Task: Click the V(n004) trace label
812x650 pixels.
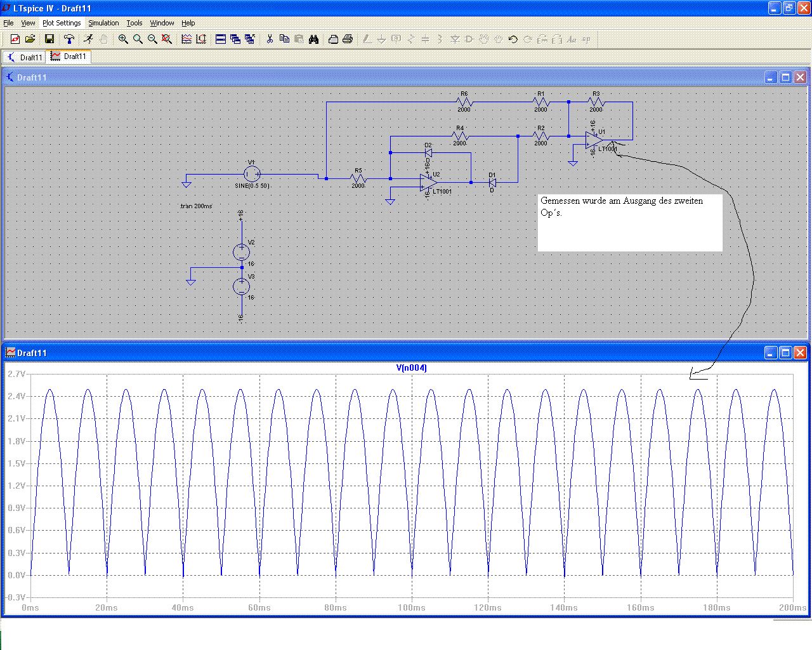Action: pyautogui.click(x=412, y=368)
